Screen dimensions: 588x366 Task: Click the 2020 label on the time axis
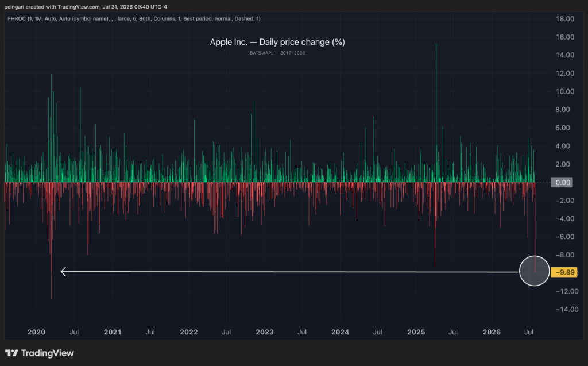[x=36, y=332]
